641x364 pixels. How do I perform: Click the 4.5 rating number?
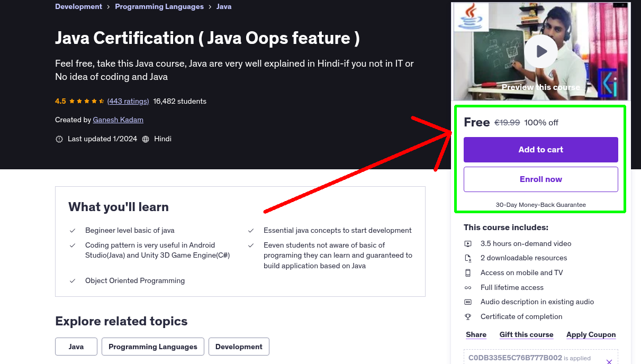click(x=60, y=101)
